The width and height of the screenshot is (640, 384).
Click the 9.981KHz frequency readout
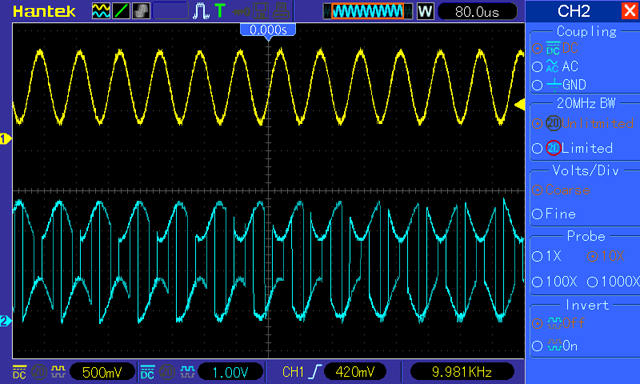coord(462,372)
